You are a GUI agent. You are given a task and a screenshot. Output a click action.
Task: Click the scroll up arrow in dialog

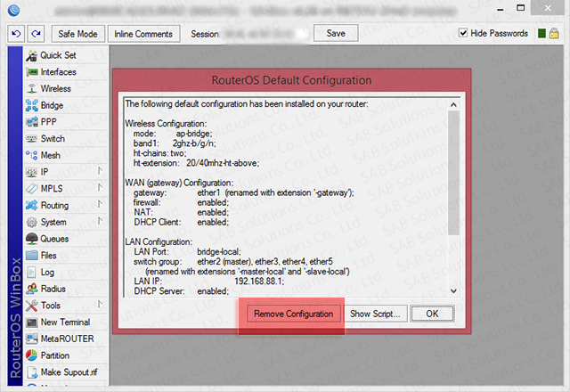coord(453,105)
